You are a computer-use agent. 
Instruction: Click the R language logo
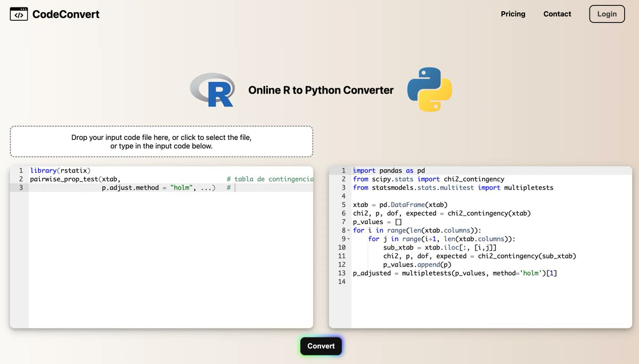click(x=212, y=90)
